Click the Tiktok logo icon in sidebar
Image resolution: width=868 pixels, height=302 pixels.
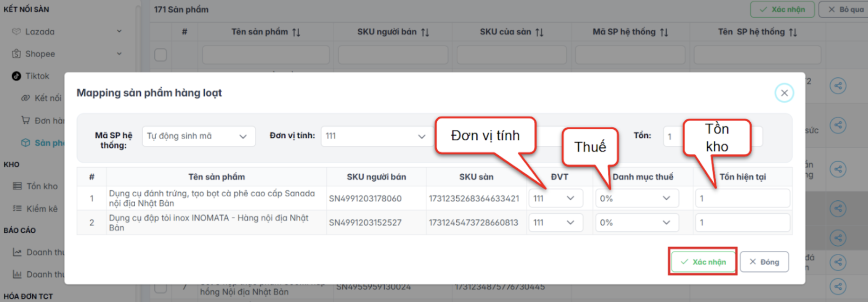coord(17,76)
